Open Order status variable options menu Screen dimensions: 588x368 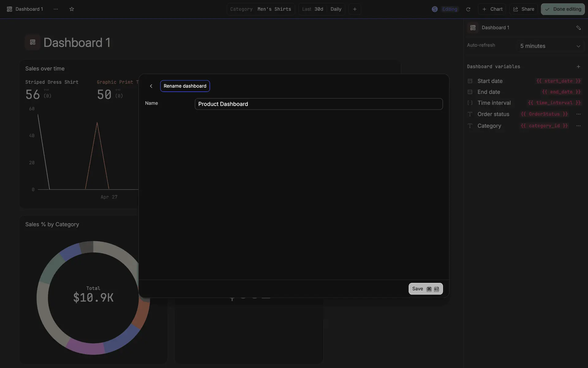578,114
